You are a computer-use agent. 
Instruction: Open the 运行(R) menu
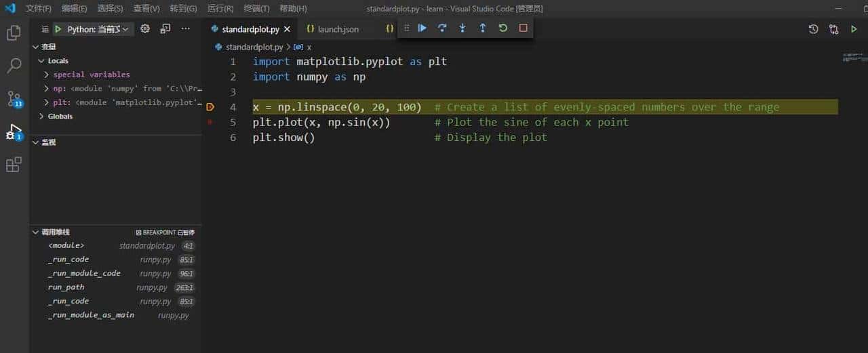tap(220, 9)
